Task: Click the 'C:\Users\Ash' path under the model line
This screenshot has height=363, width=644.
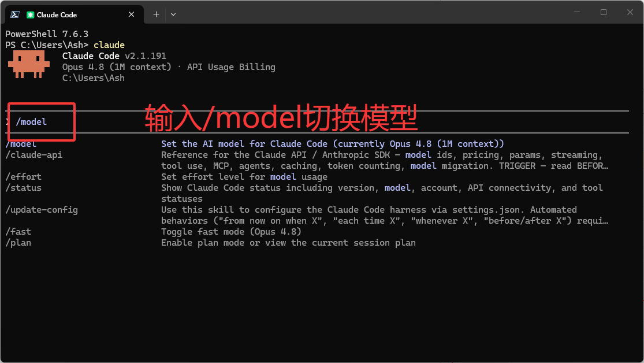Action: pyautogui.click(x=93, y=78)
